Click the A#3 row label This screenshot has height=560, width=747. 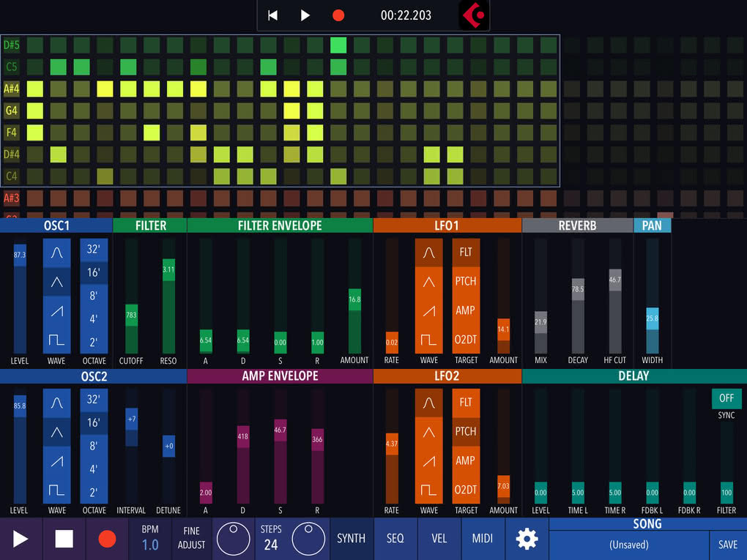pos(11,198)
